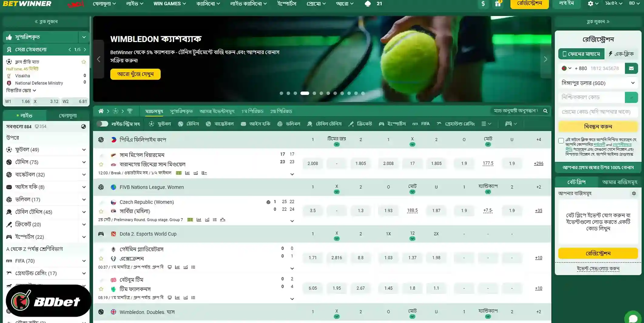
Task: Open bet slip settings gear
Action: pos(634,193)
